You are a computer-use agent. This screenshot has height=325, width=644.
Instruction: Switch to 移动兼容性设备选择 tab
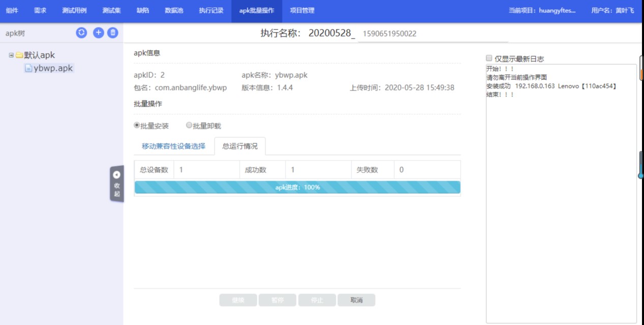(x=173, y=146)
